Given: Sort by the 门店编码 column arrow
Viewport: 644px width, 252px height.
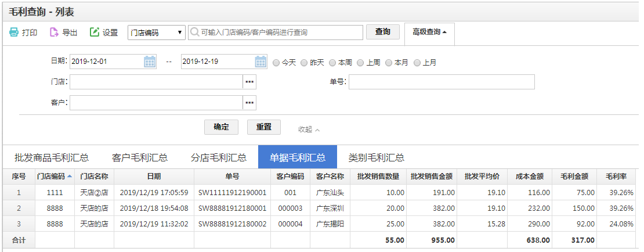Looking at the screenshot, I should 70,177.
